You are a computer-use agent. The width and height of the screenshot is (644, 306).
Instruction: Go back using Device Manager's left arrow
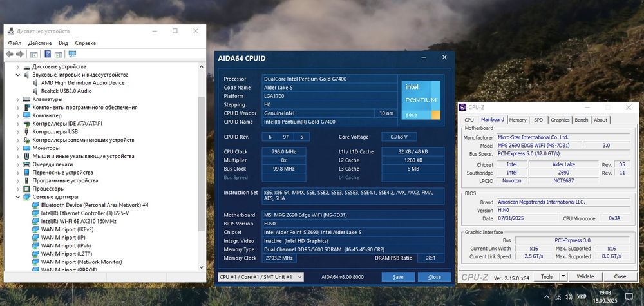pyautogui.click(x=10, y=54)
